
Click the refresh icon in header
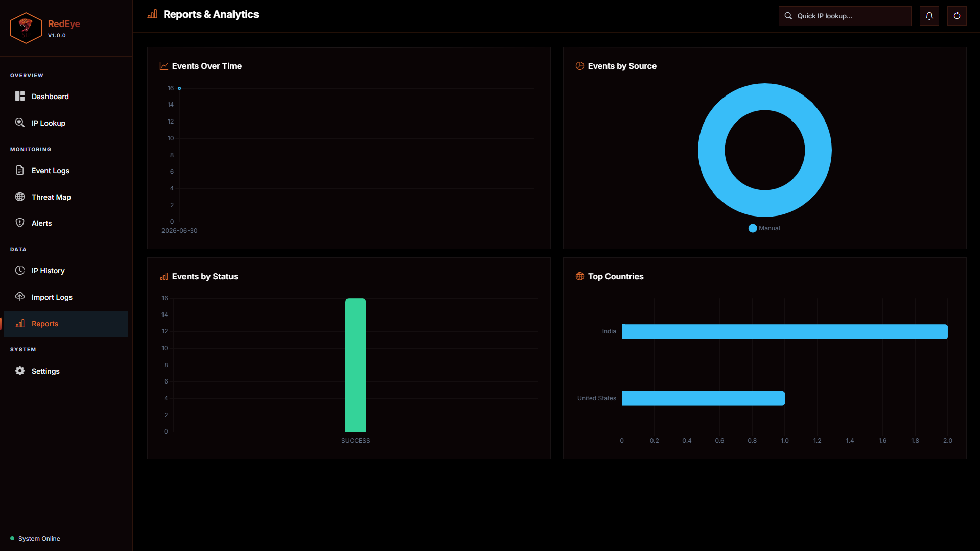pos(956,16)
